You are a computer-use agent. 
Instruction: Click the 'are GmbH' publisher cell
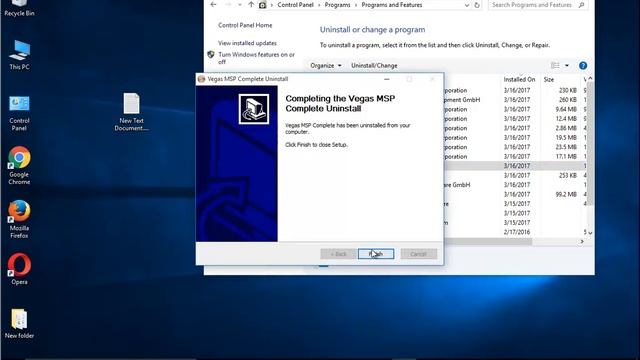click(457, 185)
